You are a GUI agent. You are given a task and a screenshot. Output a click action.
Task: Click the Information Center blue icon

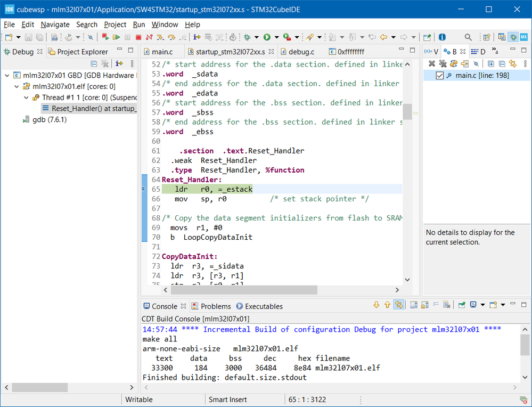tap(442, 37)
